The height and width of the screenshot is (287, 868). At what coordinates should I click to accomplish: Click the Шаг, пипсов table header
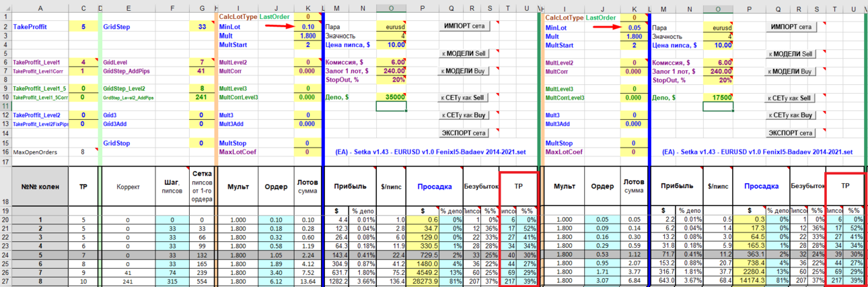tap(173, 187)
